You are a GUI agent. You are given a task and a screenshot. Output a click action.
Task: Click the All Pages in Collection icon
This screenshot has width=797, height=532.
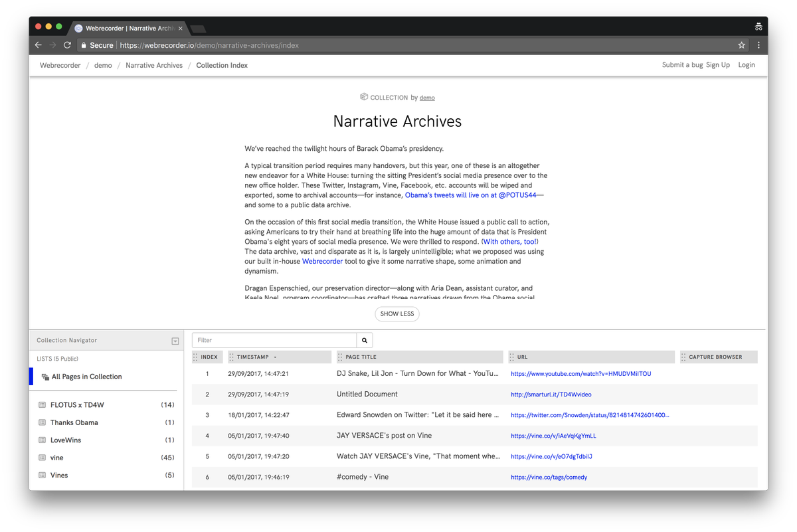coord(45,377)
